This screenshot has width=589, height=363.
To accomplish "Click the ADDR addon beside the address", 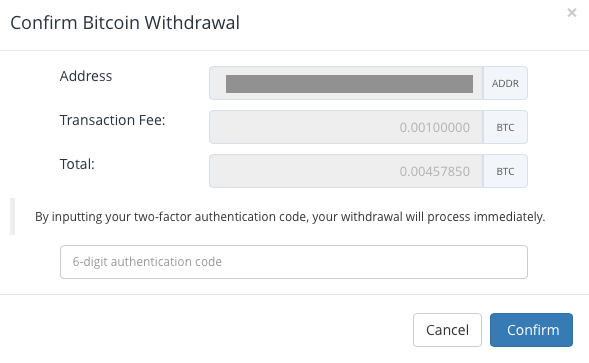I will click(x=505, y=83).
